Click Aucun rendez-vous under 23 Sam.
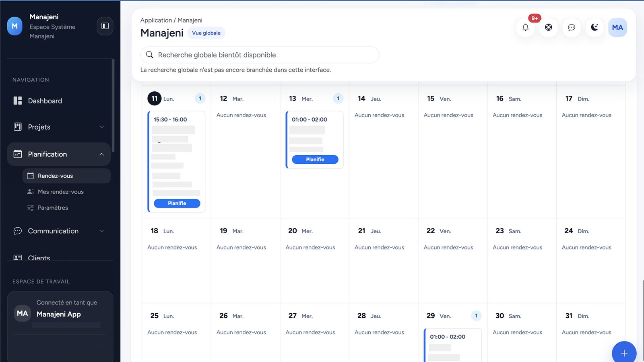The width and height of the screenshot is (644, 362). (x=517, y=247)
